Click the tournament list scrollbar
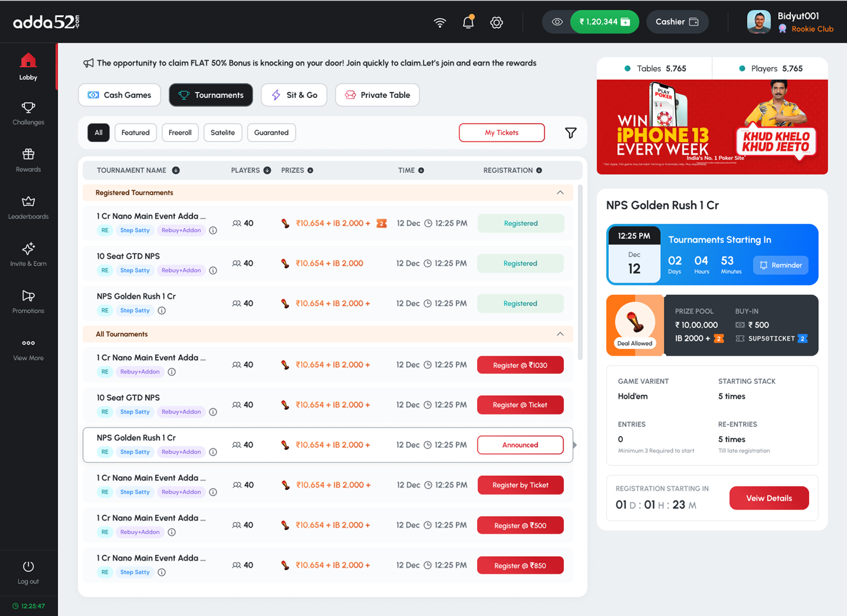The image size is (847, 616). point(580,272)
